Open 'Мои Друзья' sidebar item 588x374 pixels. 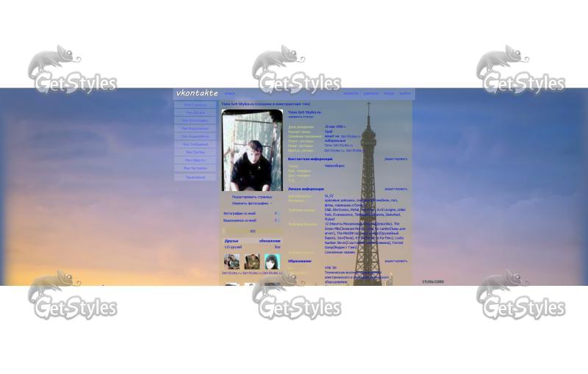pyautogui.click(x=196, y=113)
